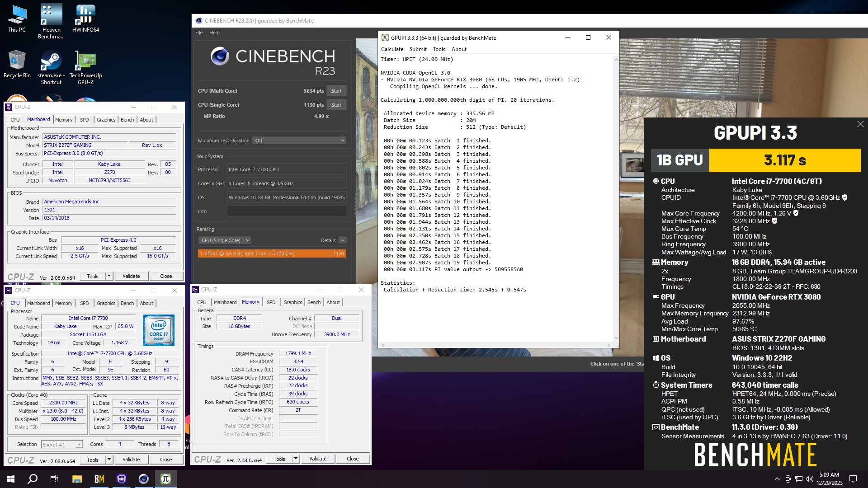Open steam.exe Shortcut on desktop

[x=51, y=67]
